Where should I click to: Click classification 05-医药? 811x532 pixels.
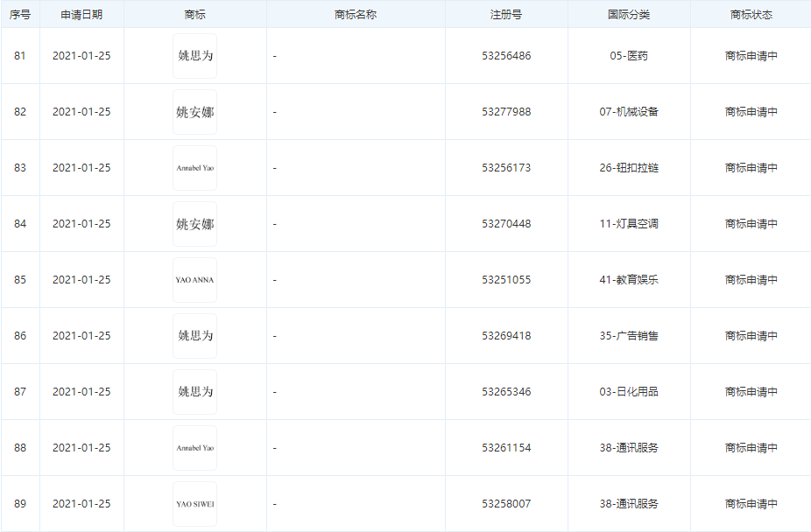pyautogui.click(x=629, y=56)
